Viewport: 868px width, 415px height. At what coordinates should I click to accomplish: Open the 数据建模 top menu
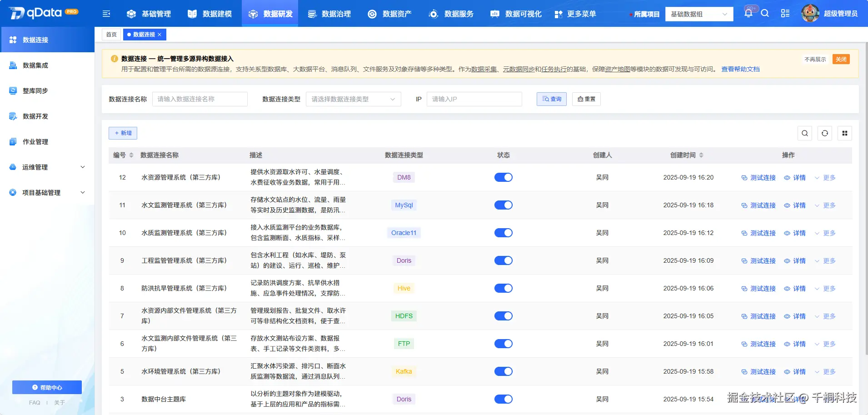tap(210, 14)
